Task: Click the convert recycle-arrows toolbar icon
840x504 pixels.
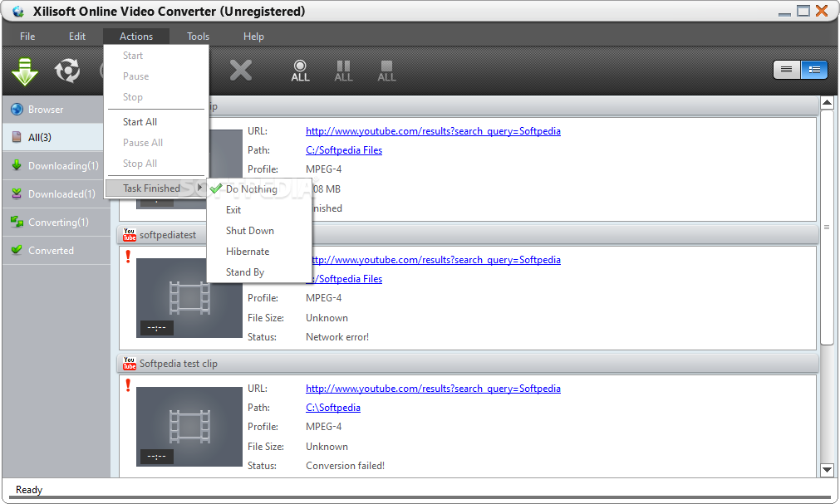Action: (x=67, y=71)
